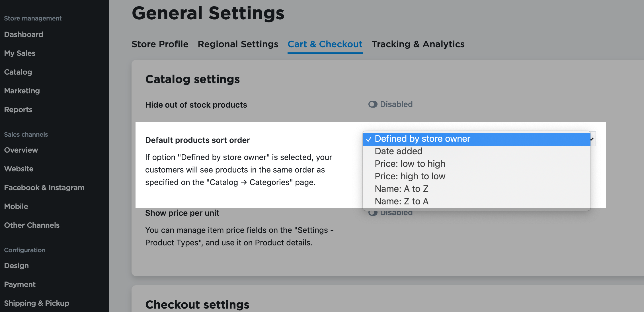This screenshot has height=312, width=644.
Task: Go to Marketing tools
Action: [22, 91]
